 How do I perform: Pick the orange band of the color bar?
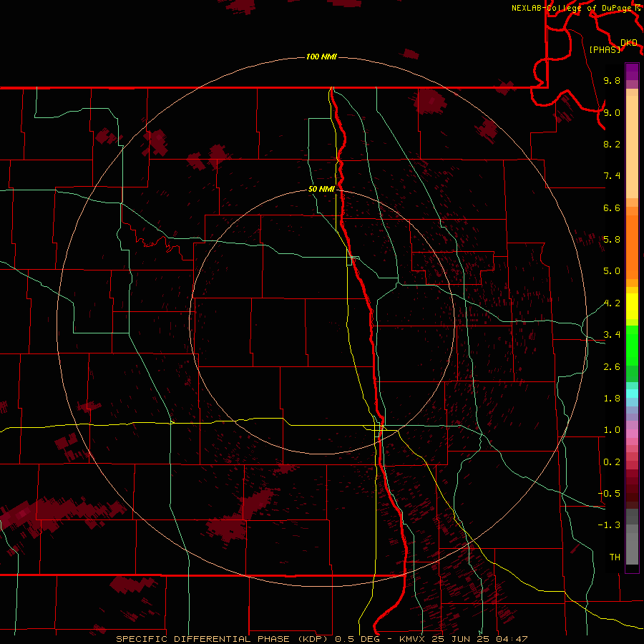coord(632,248)
